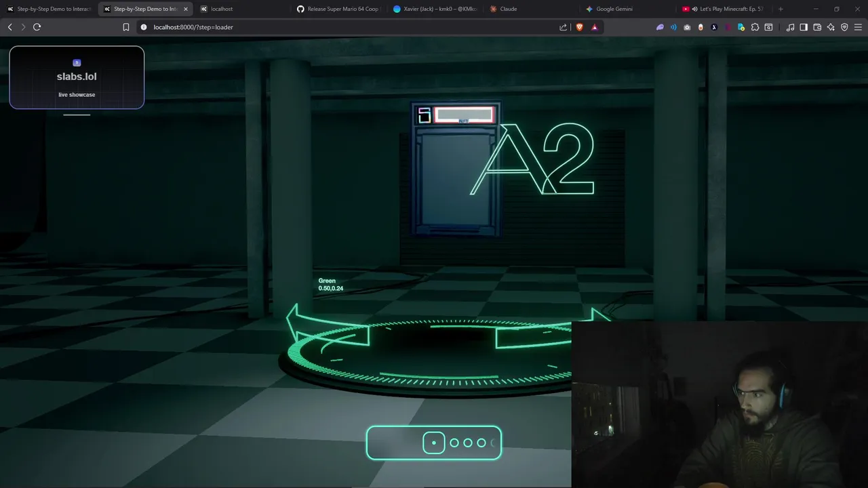Select the first round step dot
The width and height of the screenshot is (868, 488).
454,443
